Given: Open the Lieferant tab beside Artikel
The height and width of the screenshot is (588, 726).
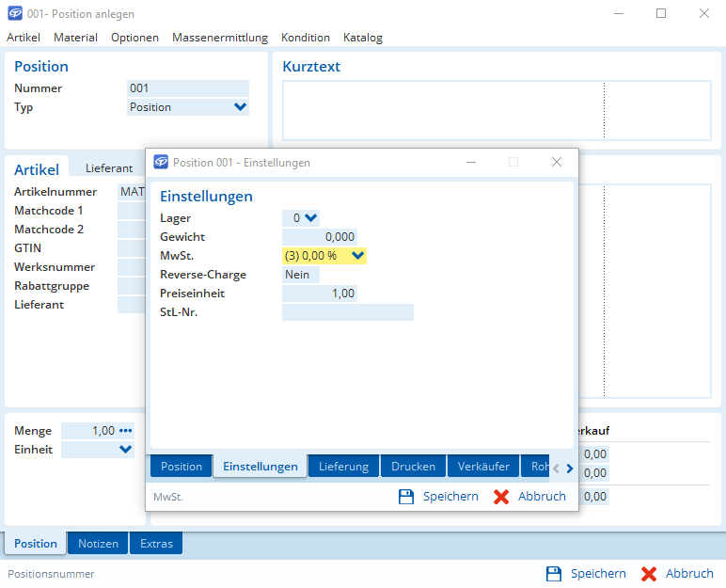Looking at the screenshot, I should [109, 168].
